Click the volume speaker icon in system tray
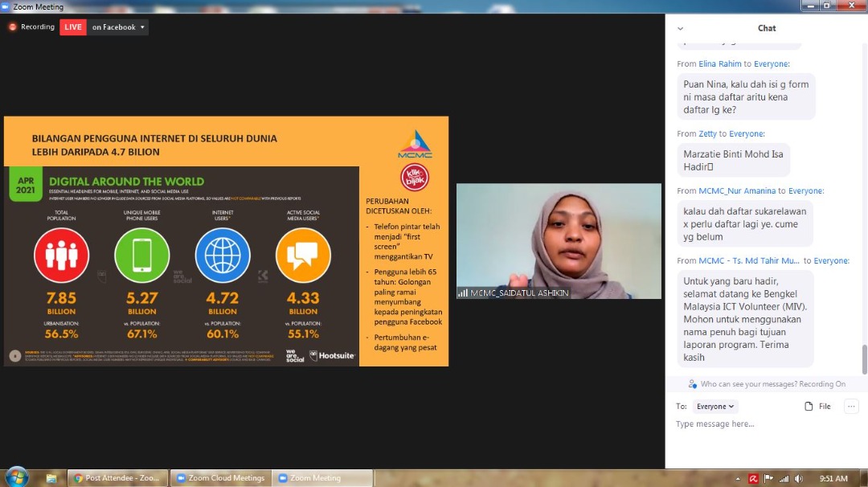The height and width of the screenshot is (487, 868). (x=800, y=478)
